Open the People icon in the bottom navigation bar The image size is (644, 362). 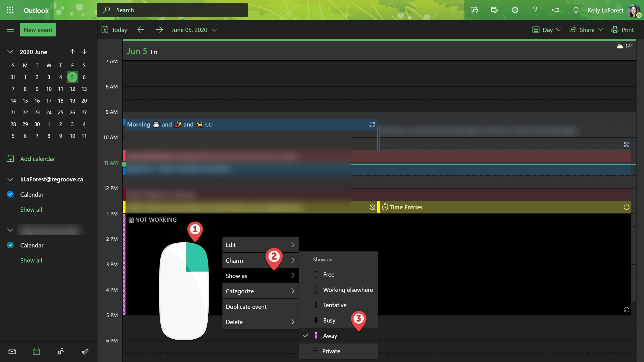pos(61,352)
